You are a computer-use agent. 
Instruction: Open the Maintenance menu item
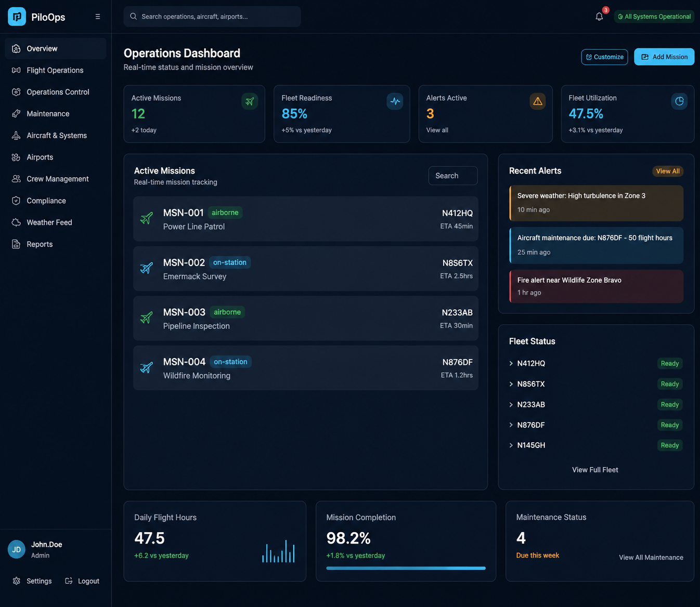click(x=56, y=114)
